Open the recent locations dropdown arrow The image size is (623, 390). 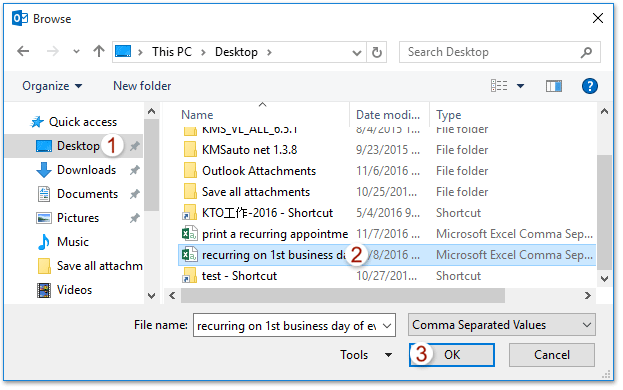(x=76, y=52)
